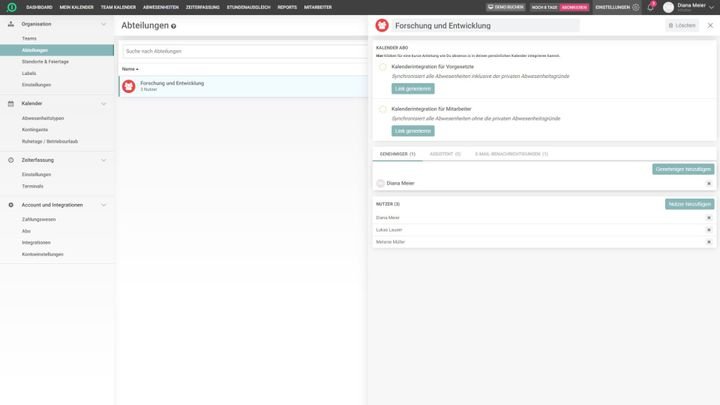
Task: Open Kontoeinstellungen in sidebar
Action: pyautogui.click(x=43, y=254)
